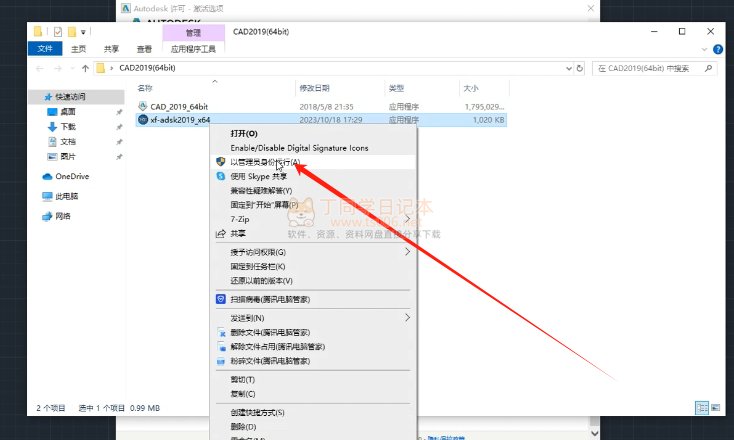Screen dimensions: 734x440
Task: Choose Enable/Disable Digital Signature Icons
Action: (x=314, y=148)
